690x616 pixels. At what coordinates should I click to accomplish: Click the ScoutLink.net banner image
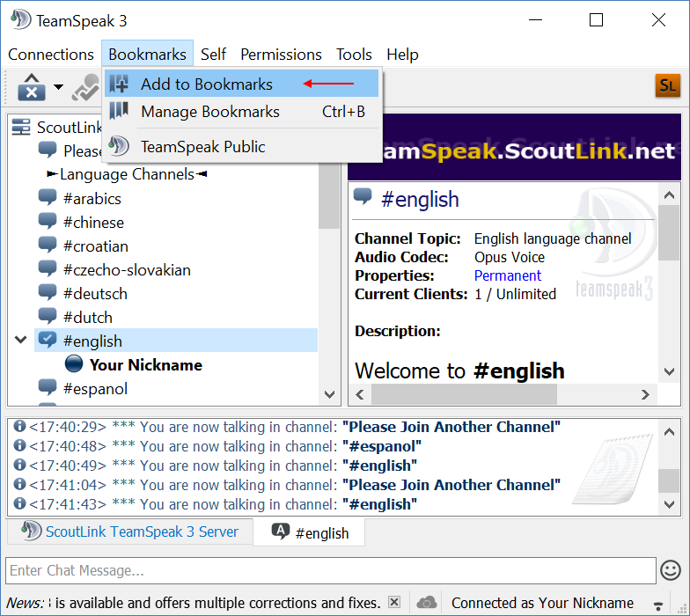pyautogui.click(x=514, y=147)
